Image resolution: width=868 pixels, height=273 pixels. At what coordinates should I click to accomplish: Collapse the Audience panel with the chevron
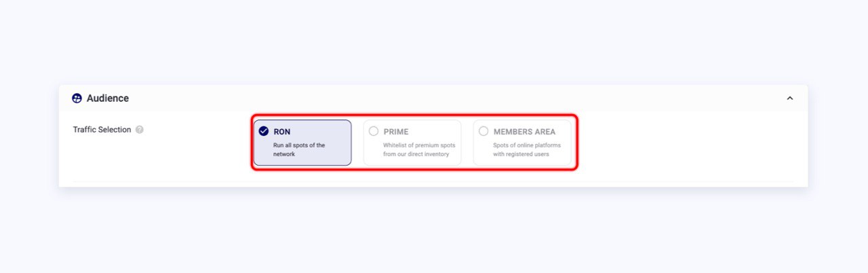click(789, 98)
